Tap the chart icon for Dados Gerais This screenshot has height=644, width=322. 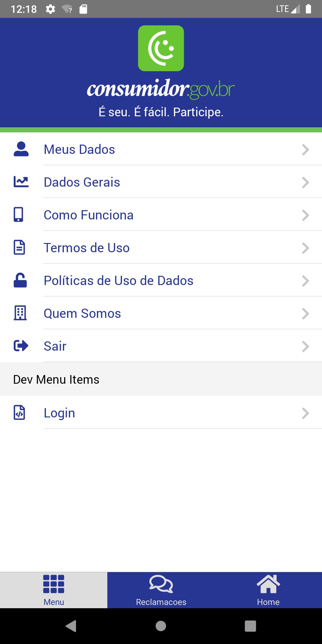click(x=21, y=182)
